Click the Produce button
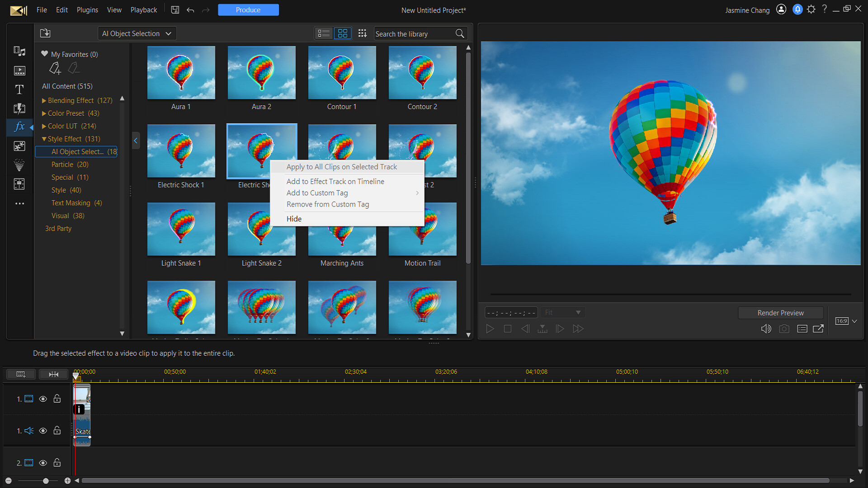This screenshot has width=868, height=488. point(248,9)
